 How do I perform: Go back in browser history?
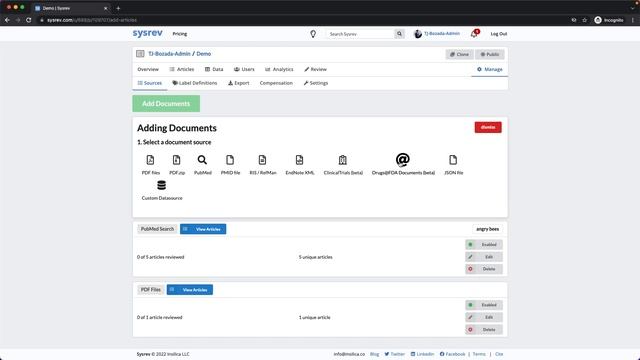tap(7, 20)
